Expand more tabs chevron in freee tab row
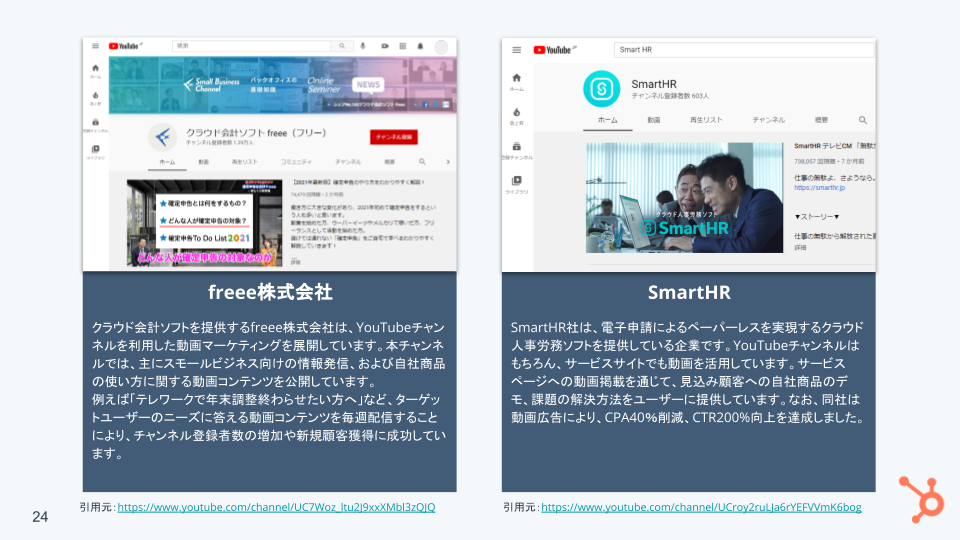The height and width of the screenshot is (540, 960). coord(448,162)
